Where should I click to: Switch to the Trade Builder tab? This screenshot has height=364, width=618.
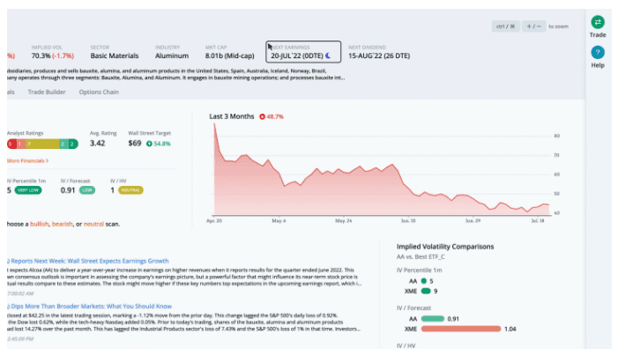coord(46,91)
